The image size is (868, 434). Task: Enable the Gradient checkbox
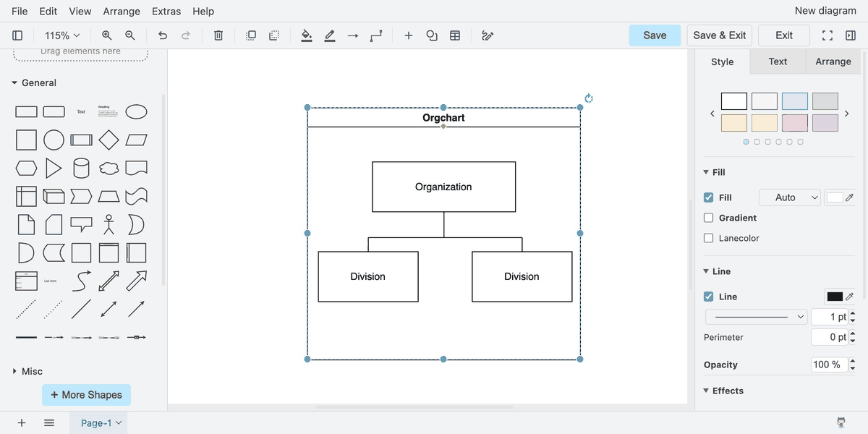click(709, 218)
